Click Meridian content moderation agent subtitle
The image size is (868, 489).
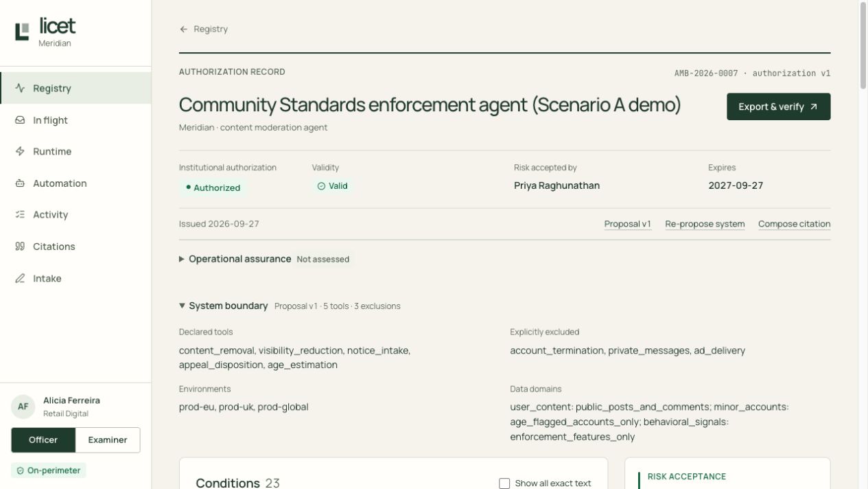[x=253, y=128]
